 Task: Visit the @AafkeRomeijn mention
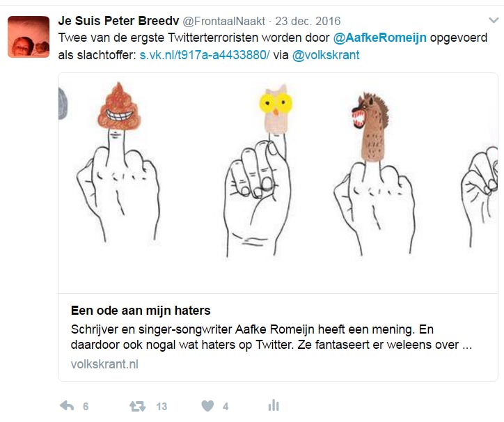coord(379,38)
